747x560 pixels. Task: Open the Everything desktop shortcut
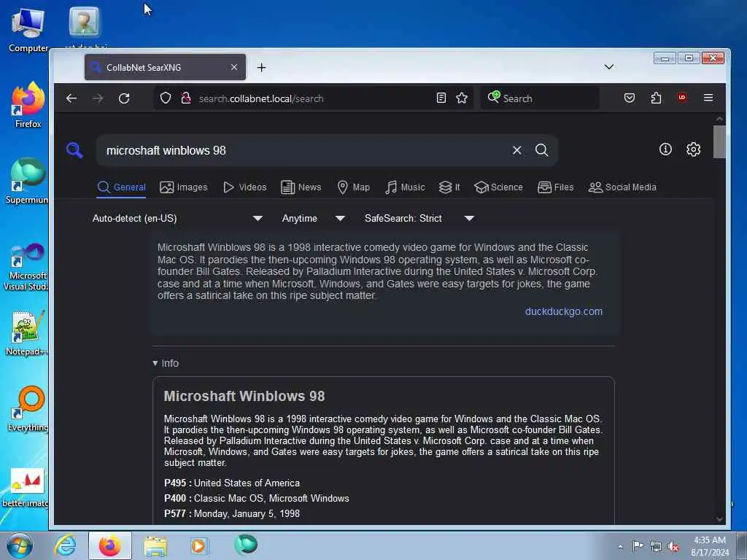28,408
